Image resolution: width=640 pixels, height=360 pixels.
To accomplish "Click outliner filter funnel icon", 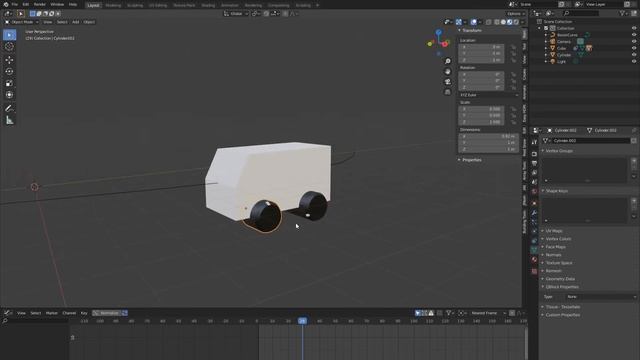I will 622,13.
